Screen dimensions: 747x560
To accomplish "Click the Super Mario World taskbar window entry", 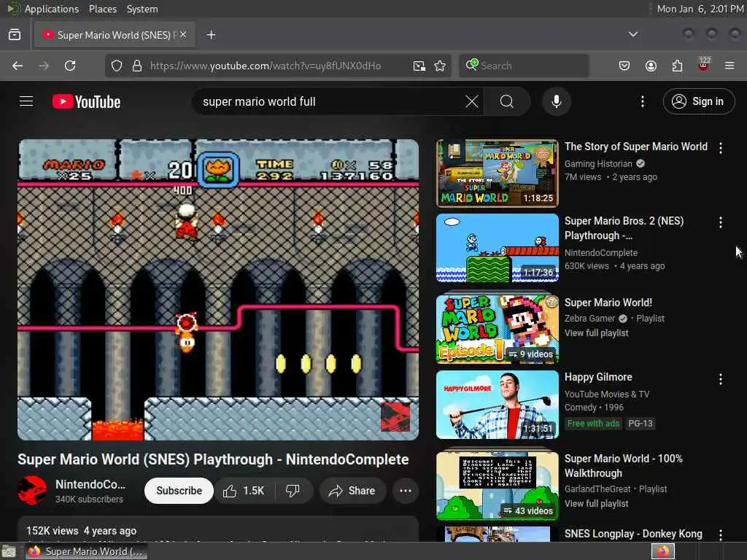I will (86, 551).
